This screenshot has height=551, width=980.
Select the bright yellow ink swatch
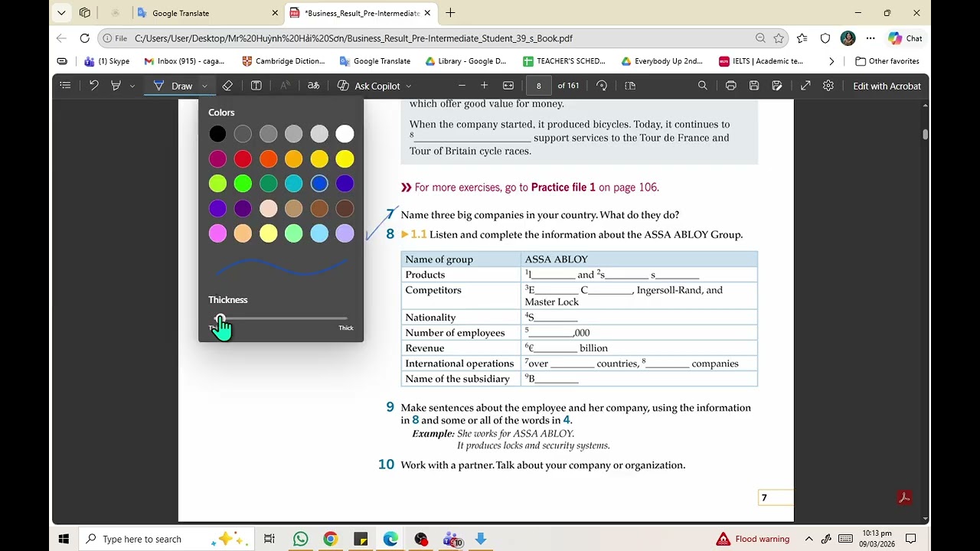click(x=345, y=158)
